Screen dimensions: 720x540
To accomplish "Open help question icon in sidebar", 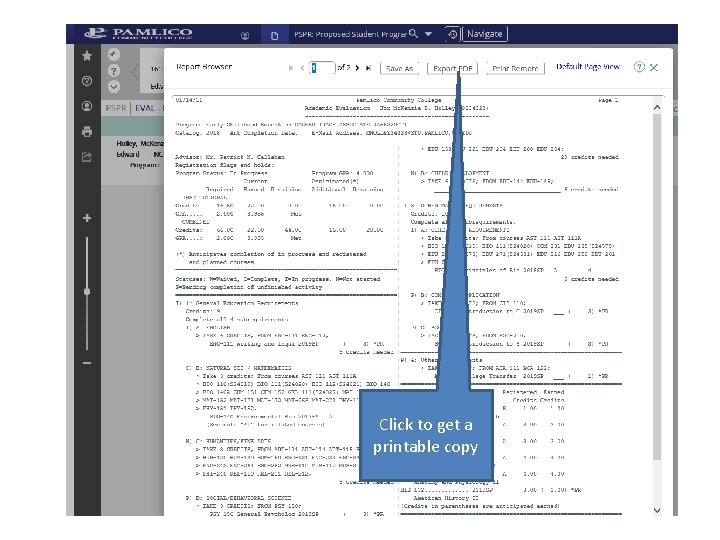I will (x=87, y=81).
